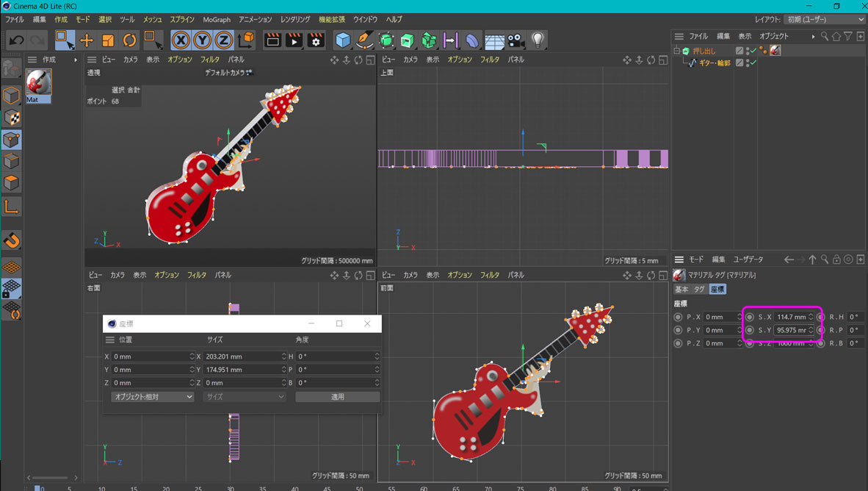Click the Undo arrow in toolbar
This screenshot has height=491, width=868.
click(x=17, y=40)
